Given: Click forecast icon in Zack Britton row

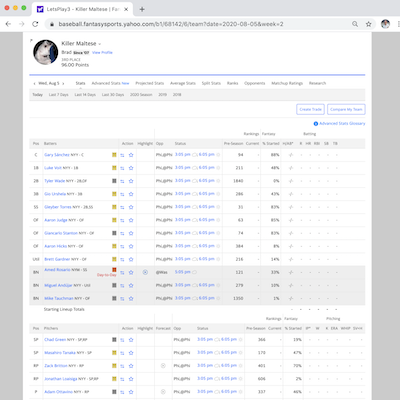Looking at the screenshot, I should [x=163, y=366].
